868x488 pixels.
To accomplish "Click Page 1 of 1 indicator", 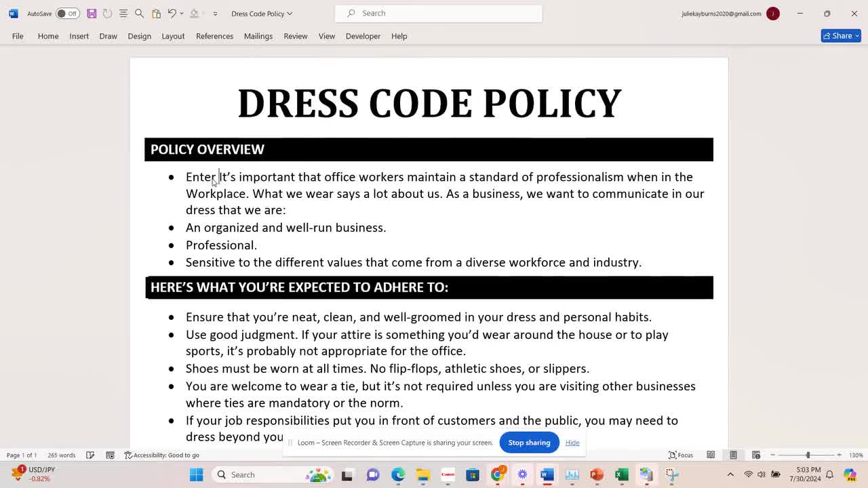I will (22, 455).
